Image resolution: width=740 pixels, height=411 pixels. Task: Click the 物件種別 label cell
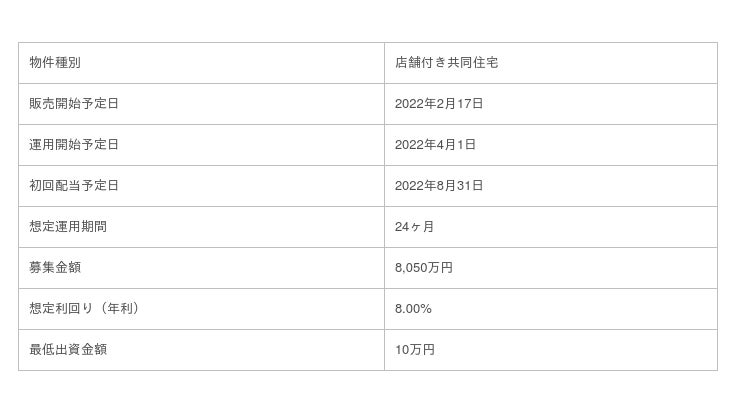point(55,63)
